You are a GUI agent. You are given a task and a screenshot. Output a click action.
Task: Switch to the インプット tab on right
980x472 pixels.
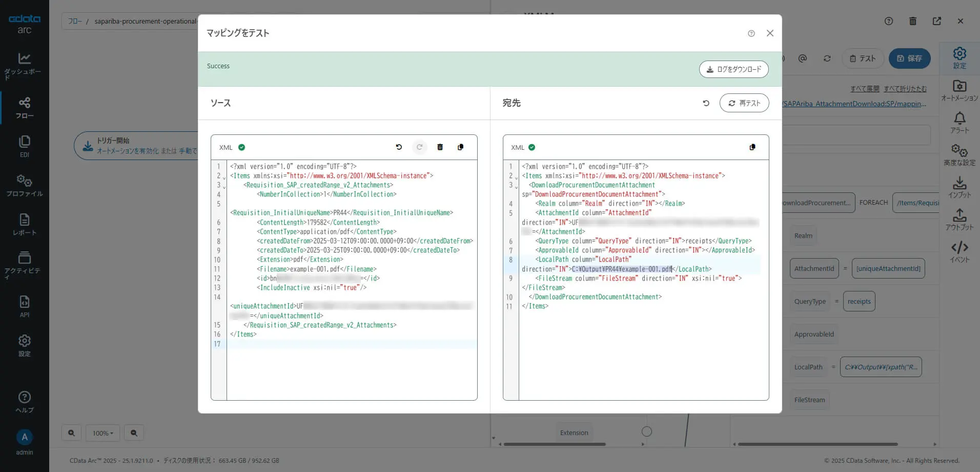pos(959,187)
